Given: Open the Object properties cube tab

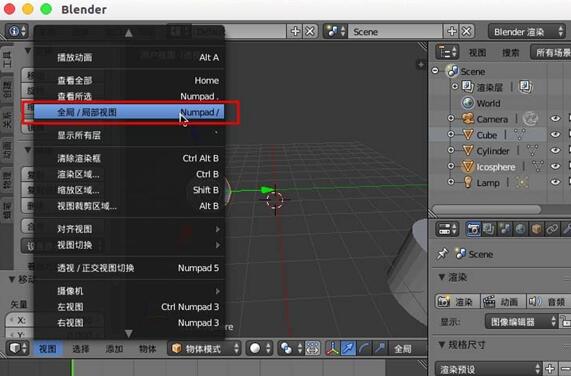Looking at the screenshot, I should [x=536, y=229].
